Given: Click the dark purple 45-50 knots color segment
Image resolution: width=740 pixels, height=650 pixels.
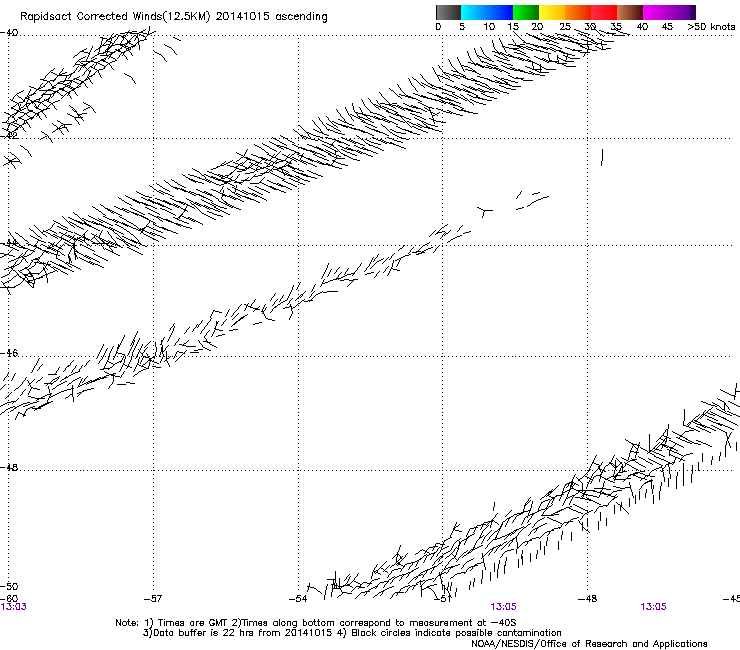Looking at the screenshot, I should 682,12.
